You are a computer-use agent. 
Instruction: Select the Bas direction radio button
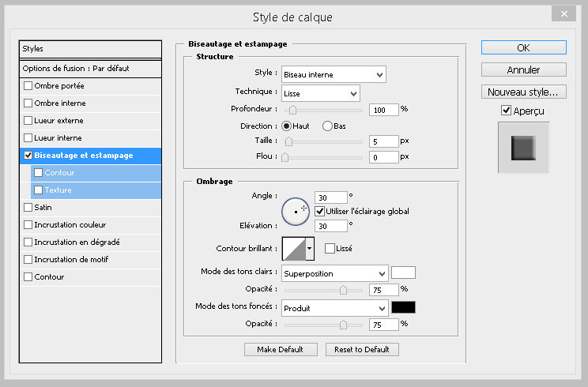pyautogui.click(x=327, y=126)
